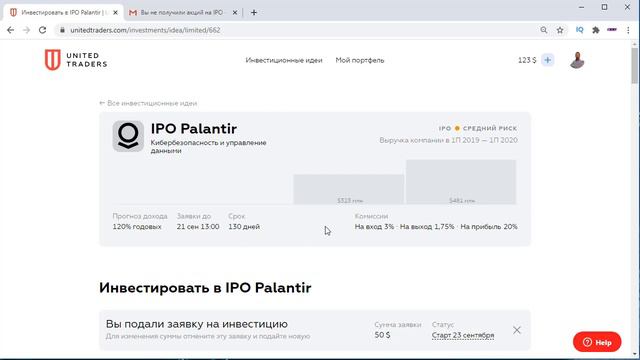Switch to the Gmail tab
This screenshot has width=640, height=360.
(x=182, y=13)
